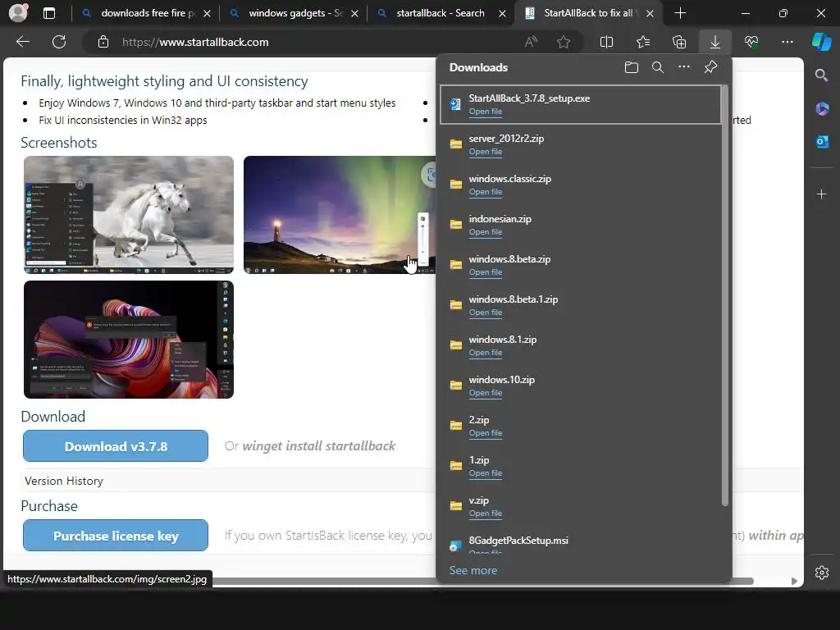The width and height of the screenshot is (840, 630).
Task: Open the Read aloud icon
Action: pyautogui.click(x=531, y=42)
